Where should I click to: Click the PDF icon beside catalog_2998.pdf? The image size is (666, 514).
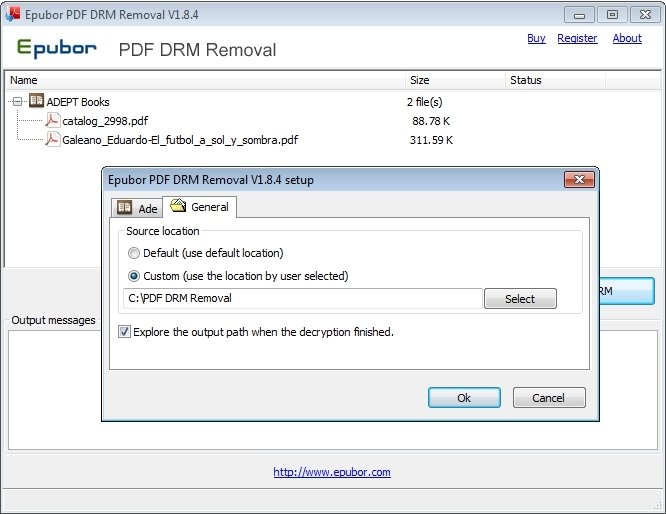(x=52, y=120)
